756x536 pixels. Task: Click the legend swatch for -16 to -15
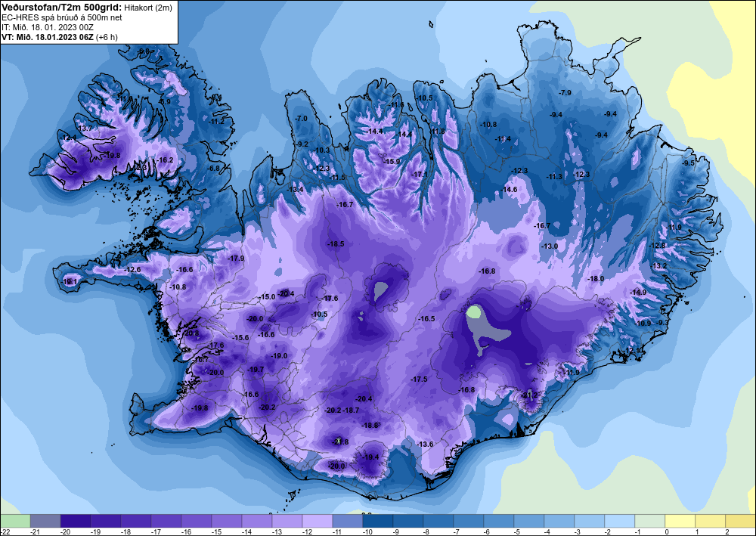(197, 521)
